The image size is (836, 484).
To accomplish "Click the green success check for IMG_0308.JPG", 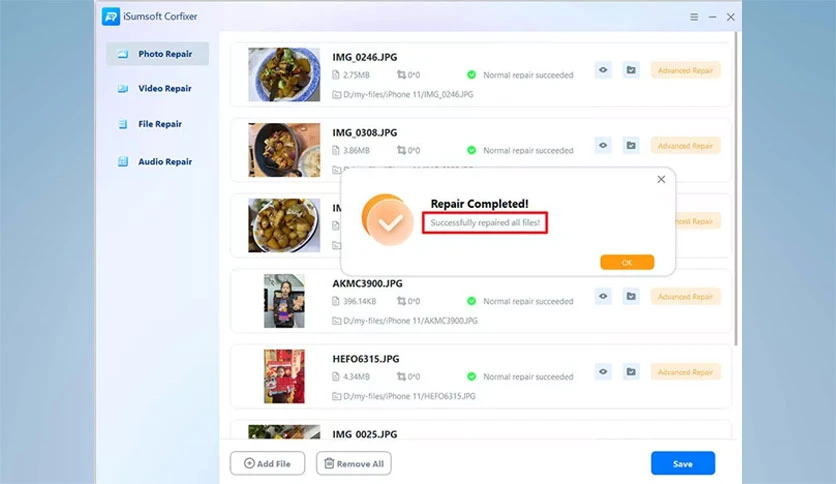I will click(471, 150).
